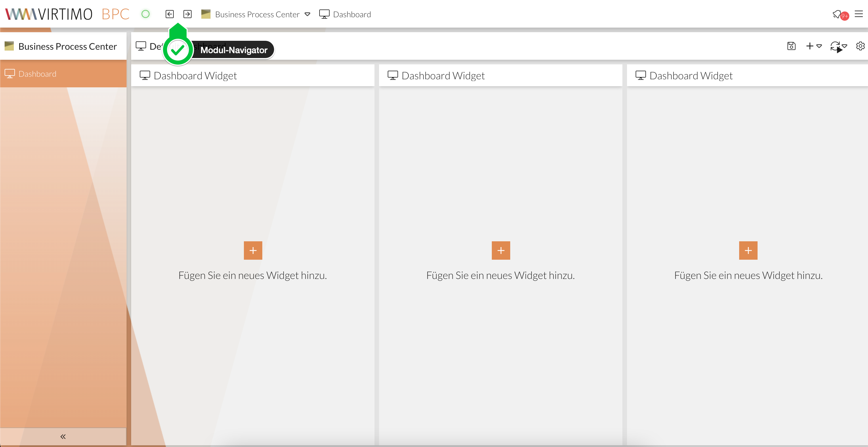Click the navigate forward arrow icon

[187, 14]
